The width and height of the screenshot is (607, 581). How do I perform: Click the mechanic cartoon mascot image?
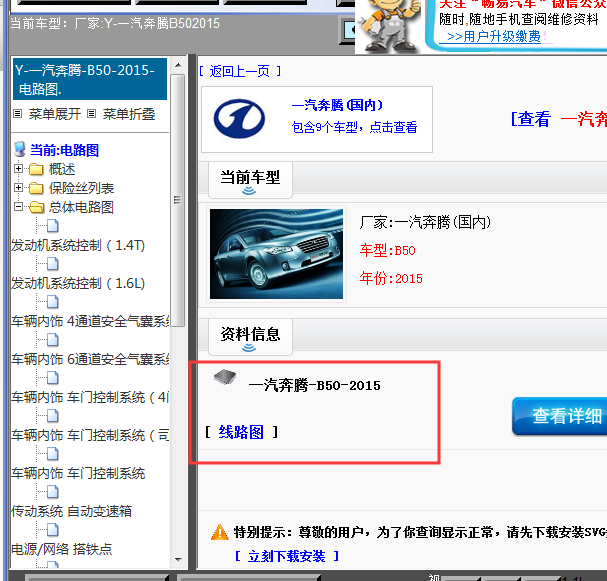[389, 26]
